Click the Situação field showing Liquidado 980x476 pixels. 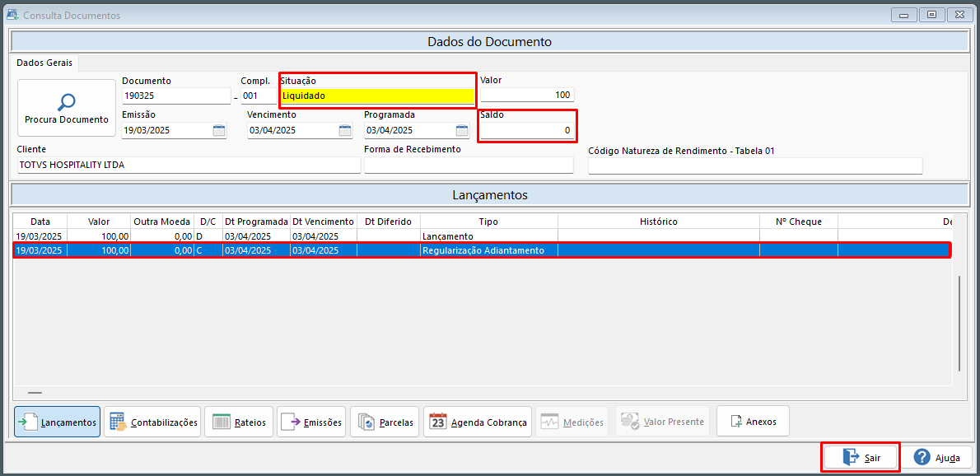tap(377, 96)
